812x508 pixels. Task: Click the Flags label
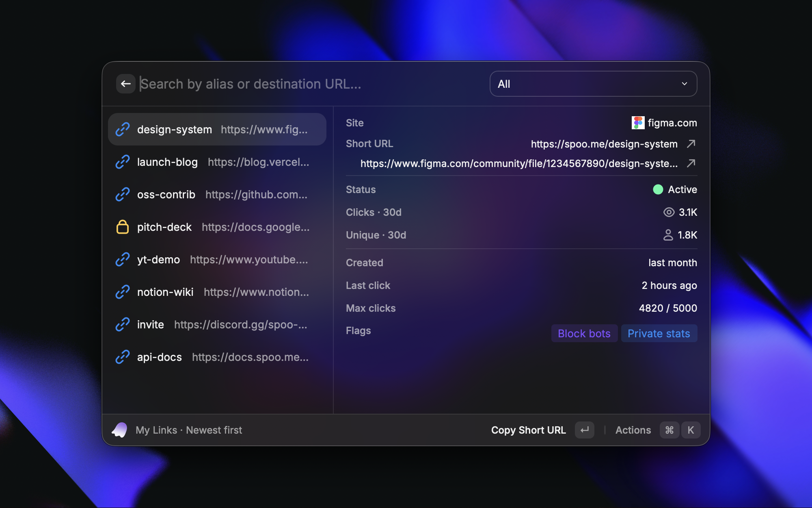pos(358,330)
